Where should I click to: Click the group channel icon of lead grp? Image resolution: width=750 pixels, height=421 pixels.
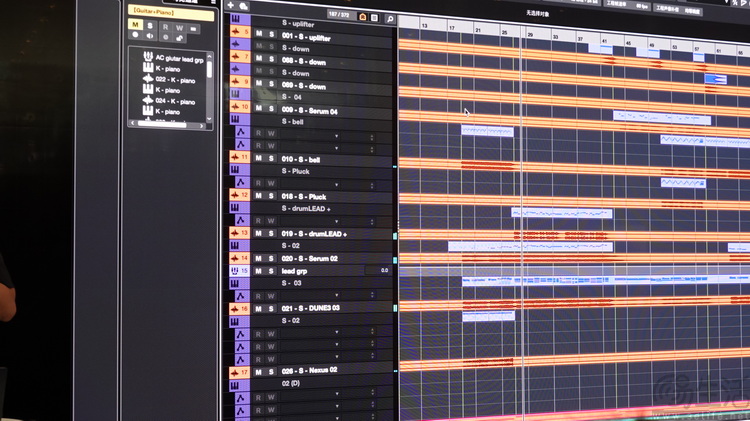pos(235,271)
